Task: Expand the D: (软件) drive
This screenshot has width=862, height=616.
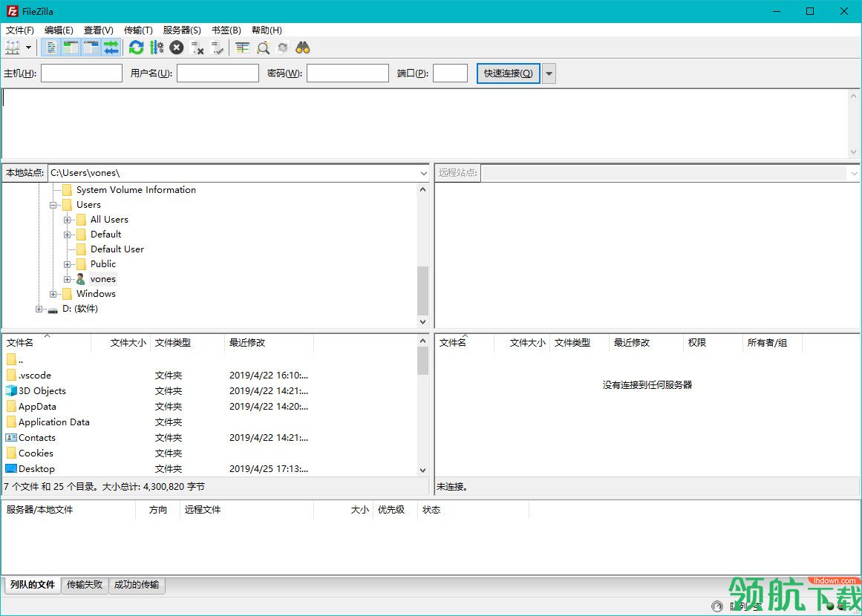Action: click(x=39, y=309)
